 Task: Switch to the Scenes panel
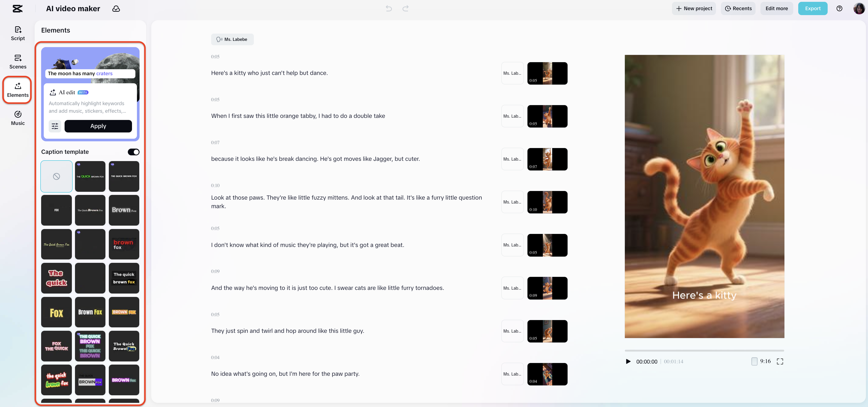(17, 61)
